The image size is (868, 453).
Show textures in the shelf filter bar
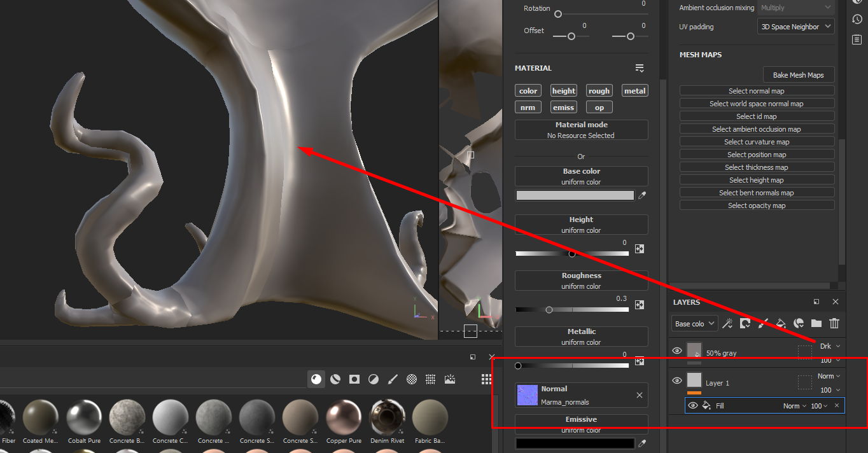point(431,379)
